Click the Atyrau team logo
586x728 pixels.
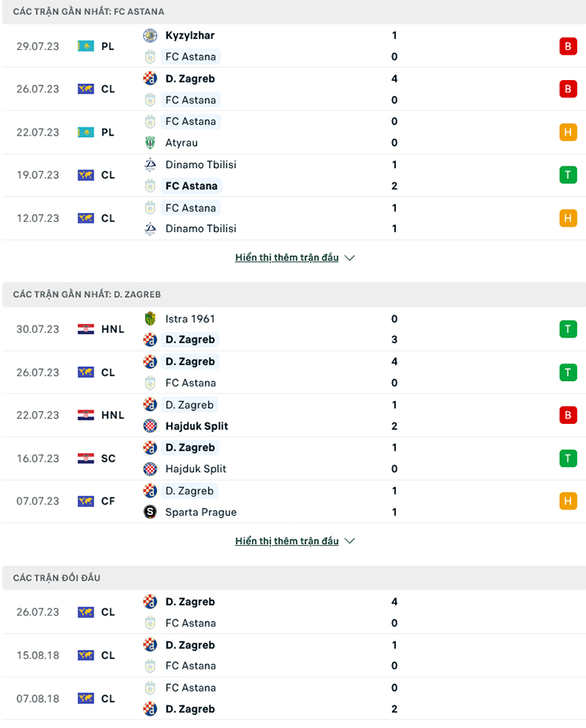pos(150,143)
